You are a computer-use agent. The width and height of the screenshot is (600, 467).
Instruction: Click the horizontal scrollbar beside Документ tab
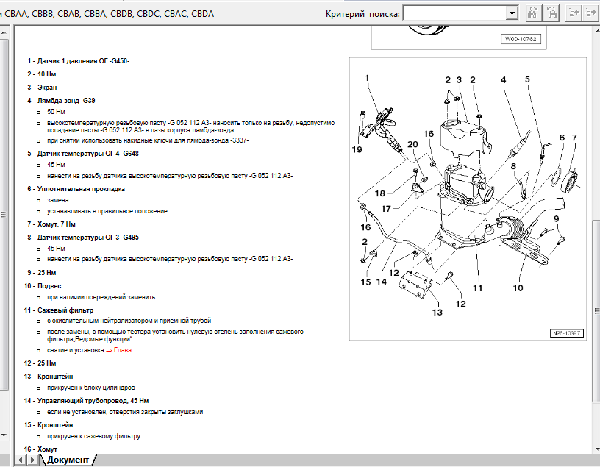[x=350, y=459]
